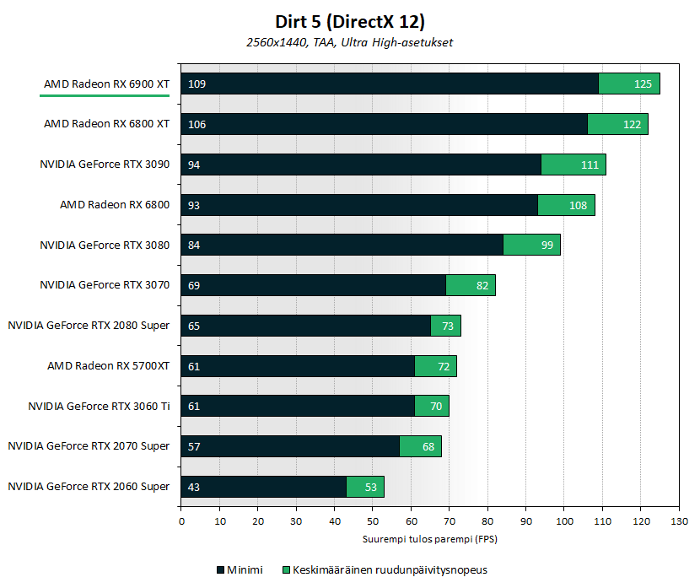Click the x-axis tick label "40"
700x588 pixels.
335,521
